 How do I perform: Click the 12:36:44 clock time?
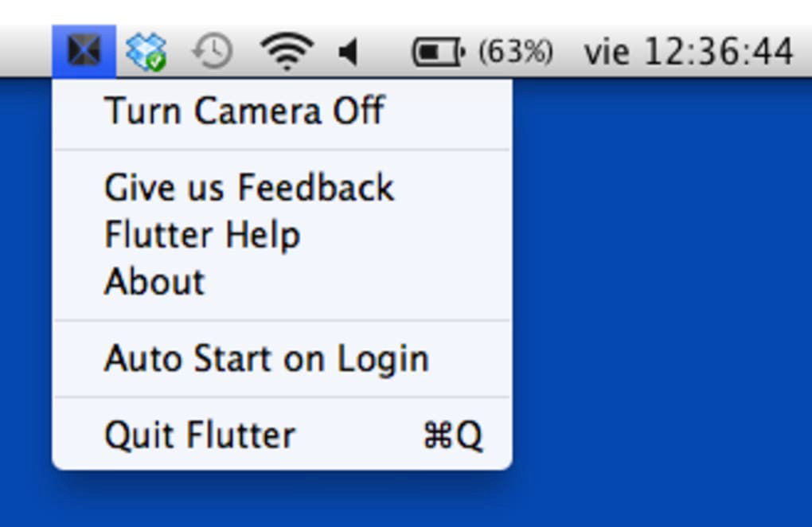(718, 53)
